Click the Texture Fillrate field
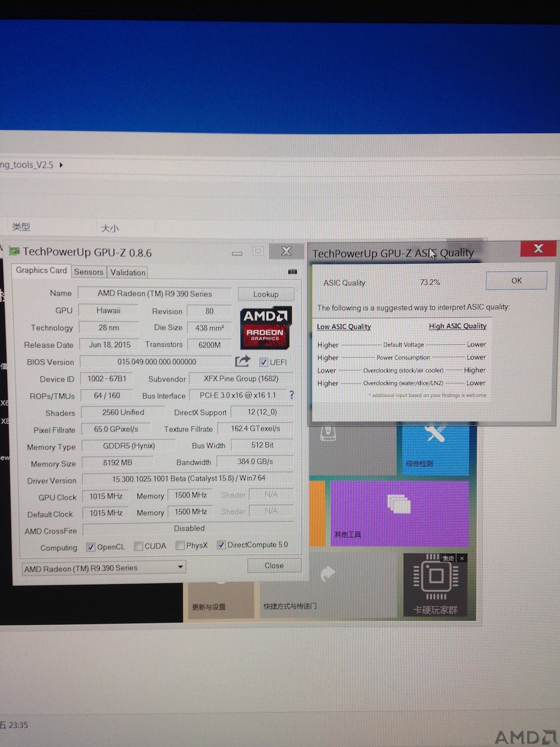This screenshot has height=747, width=560. 255,428
